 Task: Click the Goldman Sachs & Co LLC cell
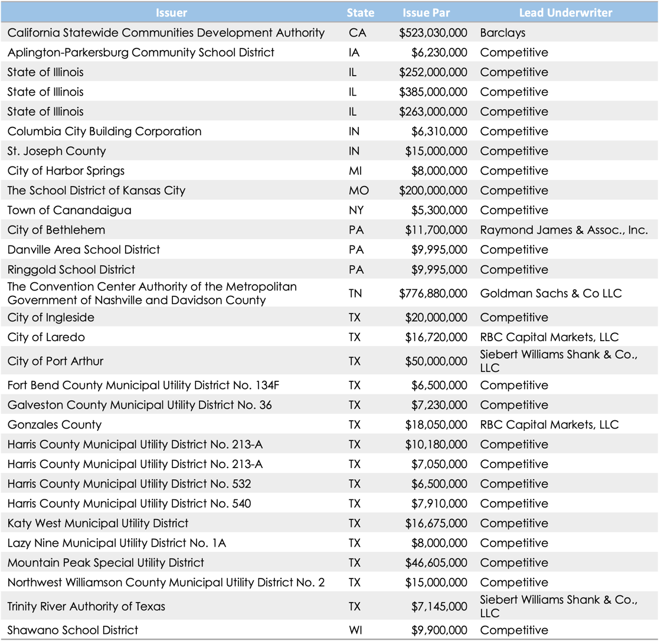coord(551,293)
